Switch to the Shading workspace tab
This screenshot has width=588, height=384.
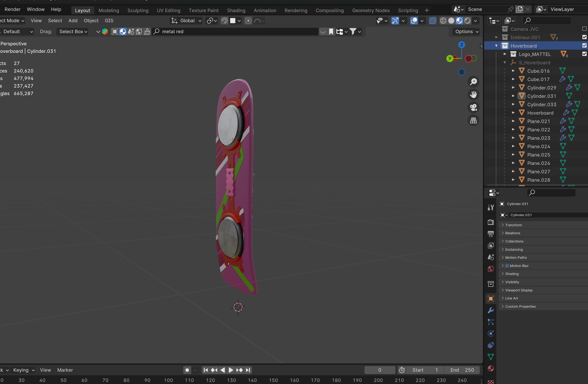[236, 10]
